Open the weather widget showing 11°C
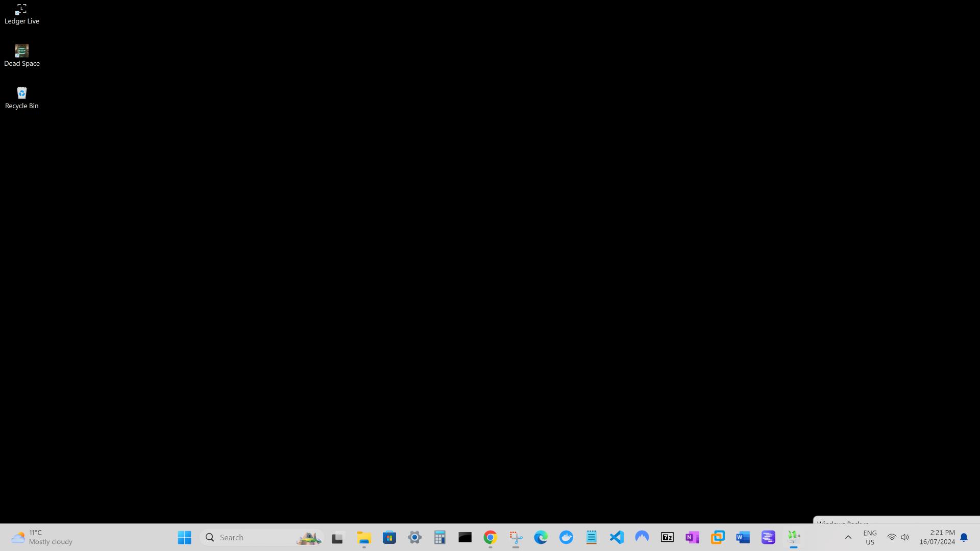This screenshot has width=980, height=551. click(42, 537)
